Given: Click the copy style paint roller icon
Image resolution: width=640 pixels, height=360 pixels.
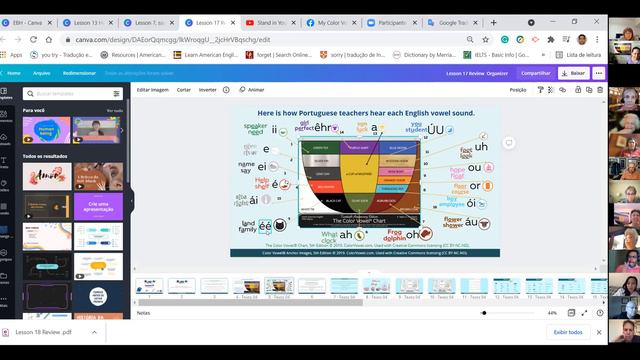Looking at the screenshot, I should 540,90.
